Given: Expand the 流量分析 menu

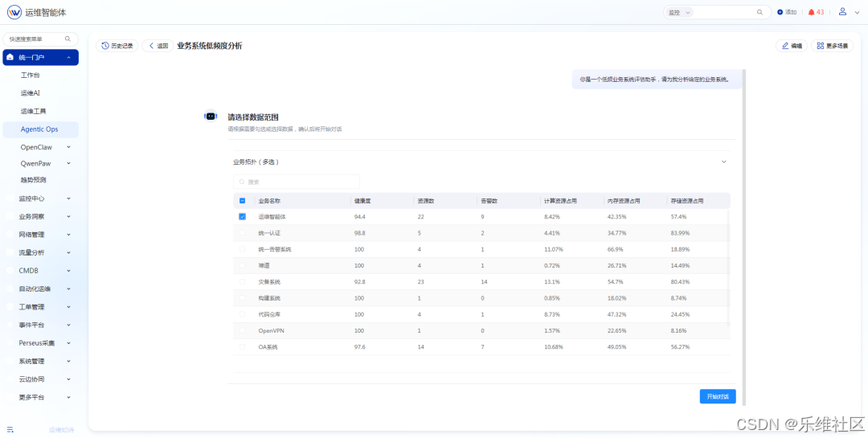Looking at the screenshot, I should pyautogui.click(x=68, y=252).
